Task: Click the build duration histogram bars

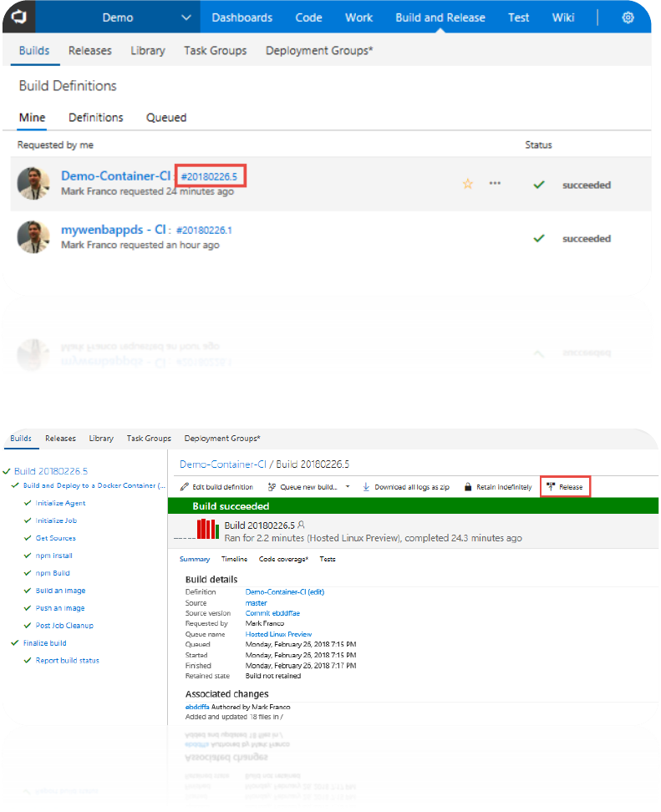Action: click(x=207, y=530)
